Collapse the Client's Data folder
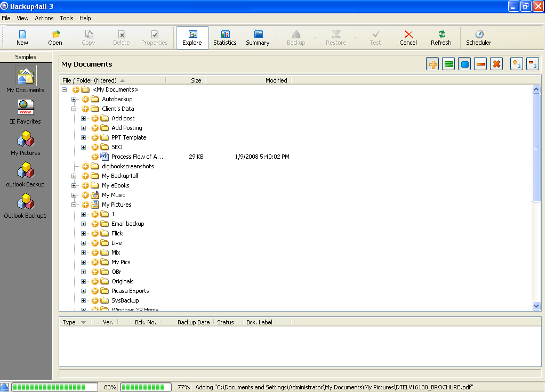 tap(74, 109)
